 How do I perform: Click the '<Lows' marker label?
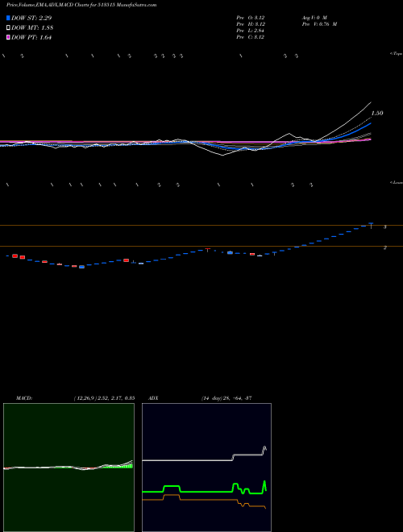pos(396,182)
